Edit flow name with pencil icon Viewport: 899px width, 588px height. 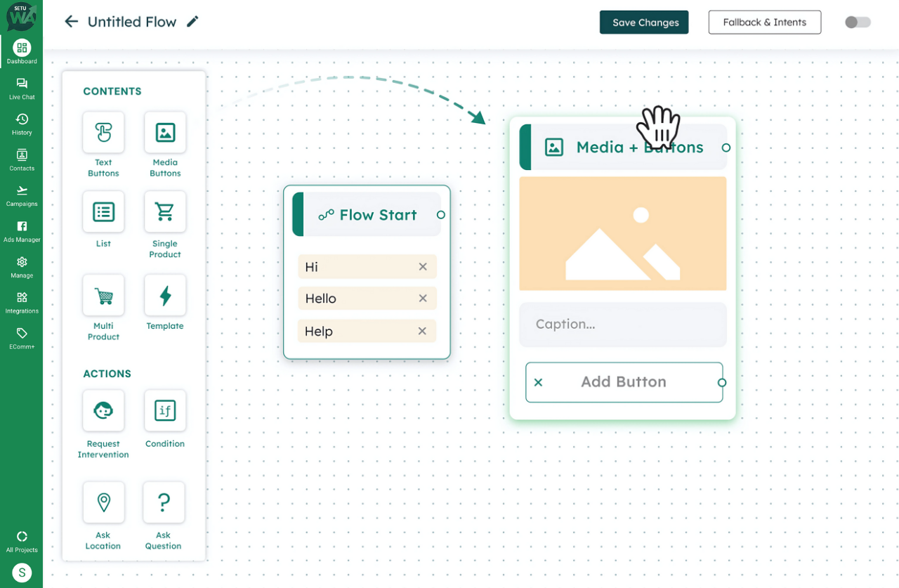192,21
